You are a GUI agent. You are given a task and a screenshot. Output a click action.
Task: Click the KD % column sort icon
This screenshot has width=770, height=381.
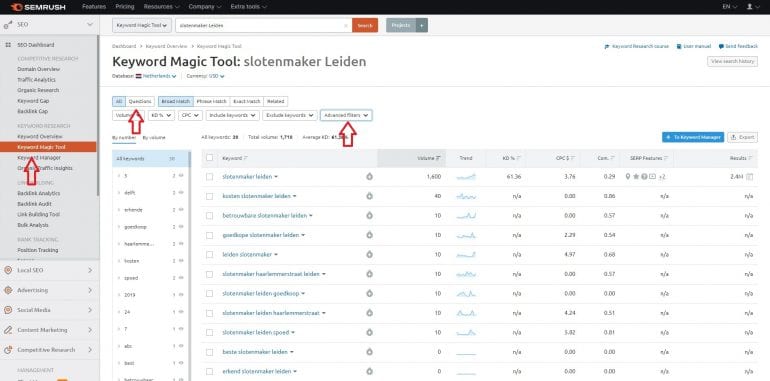click(518, 158)
